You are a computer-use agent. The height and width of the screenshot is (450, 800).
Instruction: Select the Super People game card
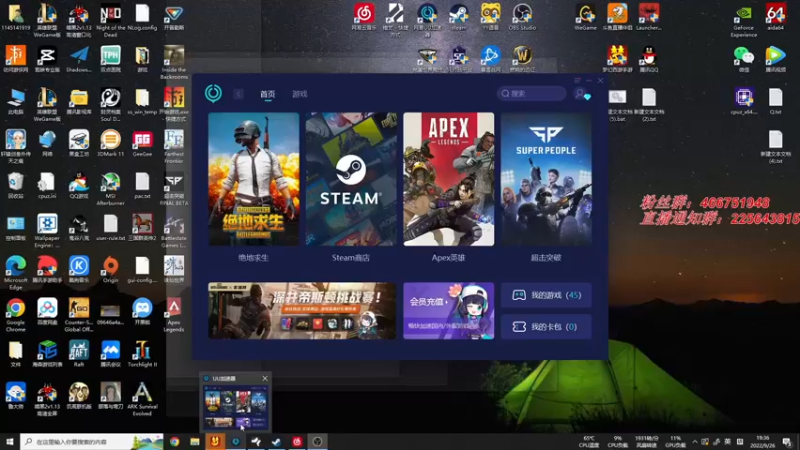tap(546, 179)
